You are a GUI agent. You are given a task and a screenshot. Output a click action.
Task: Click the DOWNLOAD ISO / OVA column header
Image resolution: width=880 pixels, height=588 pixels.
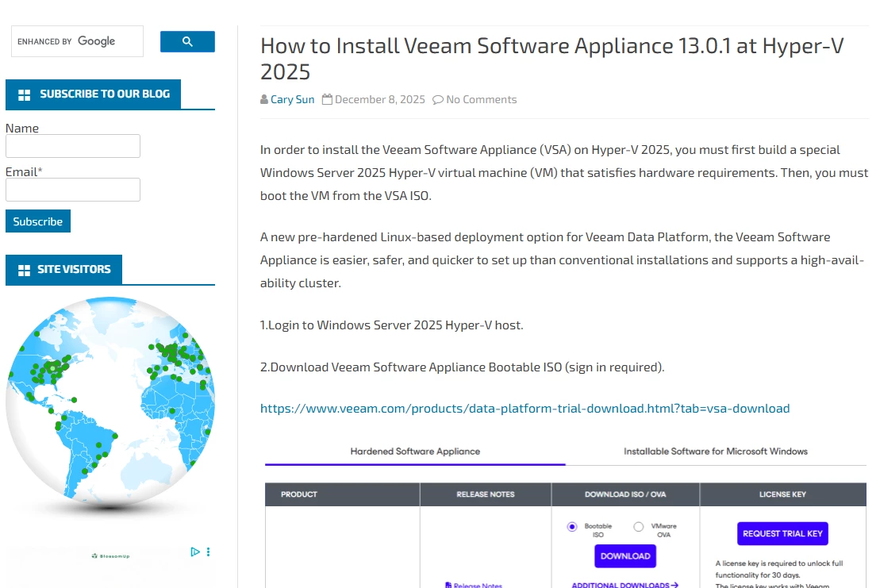tap(625, 494)
